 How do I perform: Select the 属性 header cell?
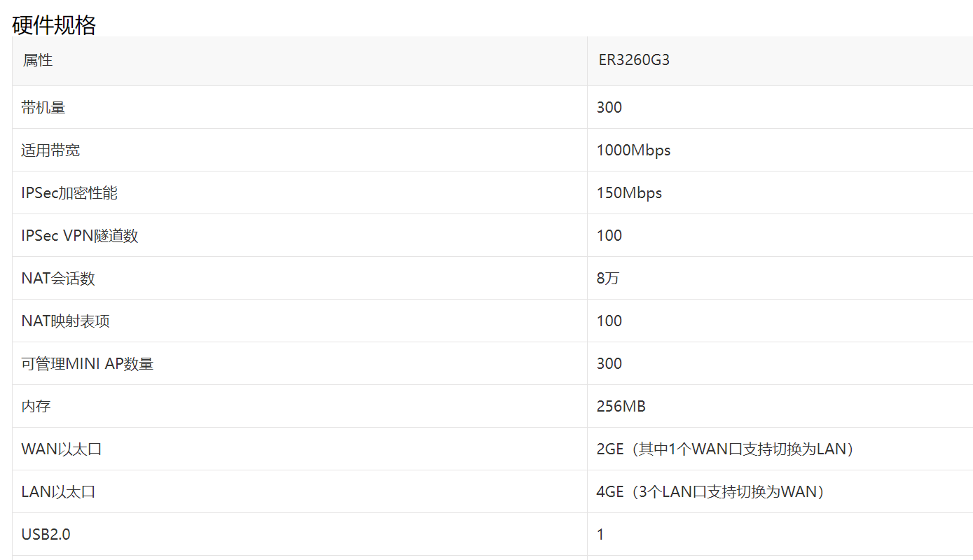point(38,60)
